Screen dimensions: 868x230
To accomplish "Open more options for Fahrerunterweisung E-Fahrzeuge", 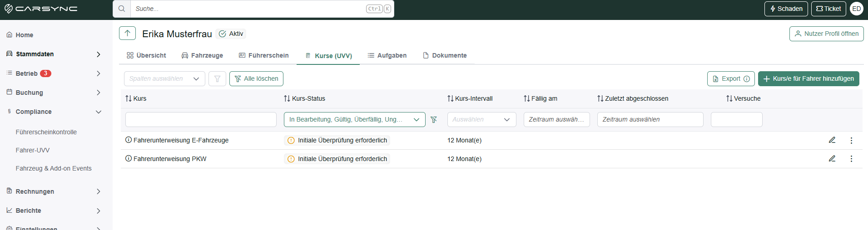I will pyautogui.click(x=851, y=141).
